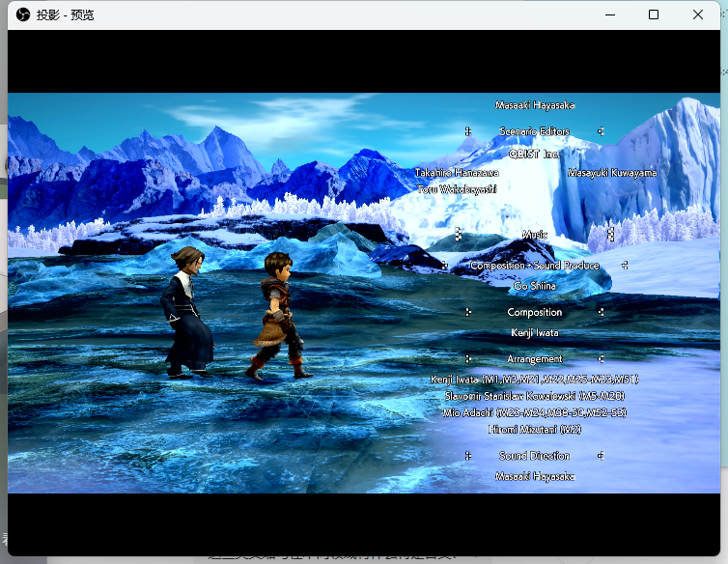728x564 pixels.
Task: Maximize the projector preview window
Action: [x=654, y=14]
